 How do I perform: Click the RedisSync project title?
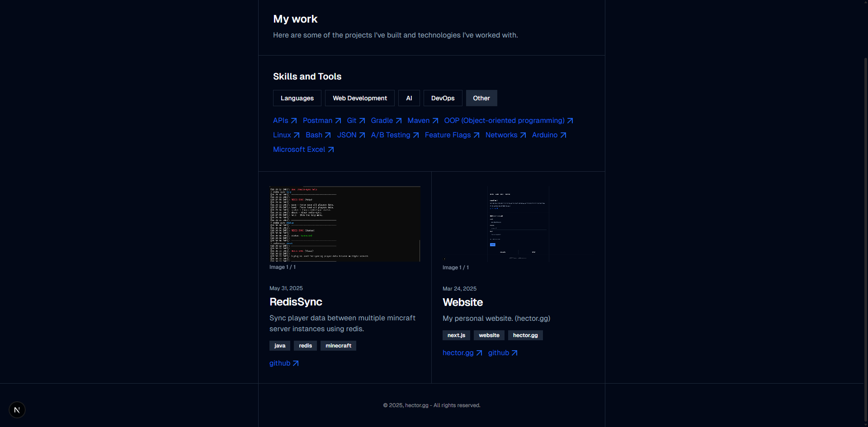click(x=296, y=302)
